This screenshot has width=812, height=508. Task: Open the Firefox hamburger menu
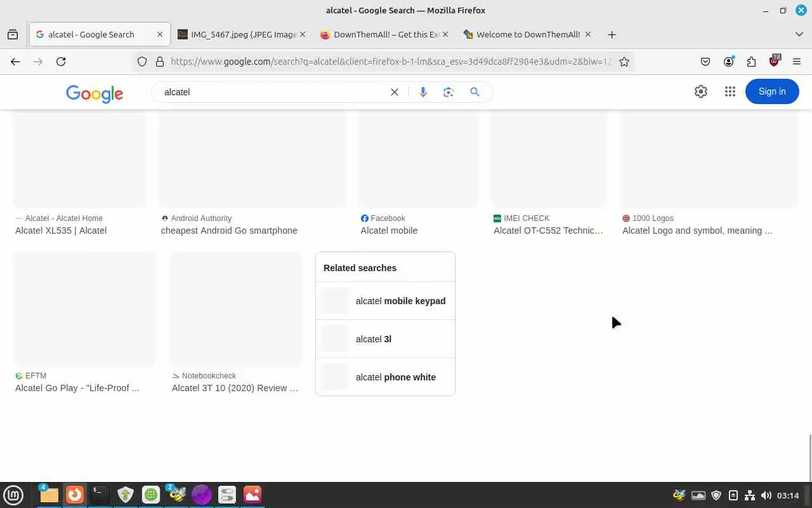coord(797,62)
